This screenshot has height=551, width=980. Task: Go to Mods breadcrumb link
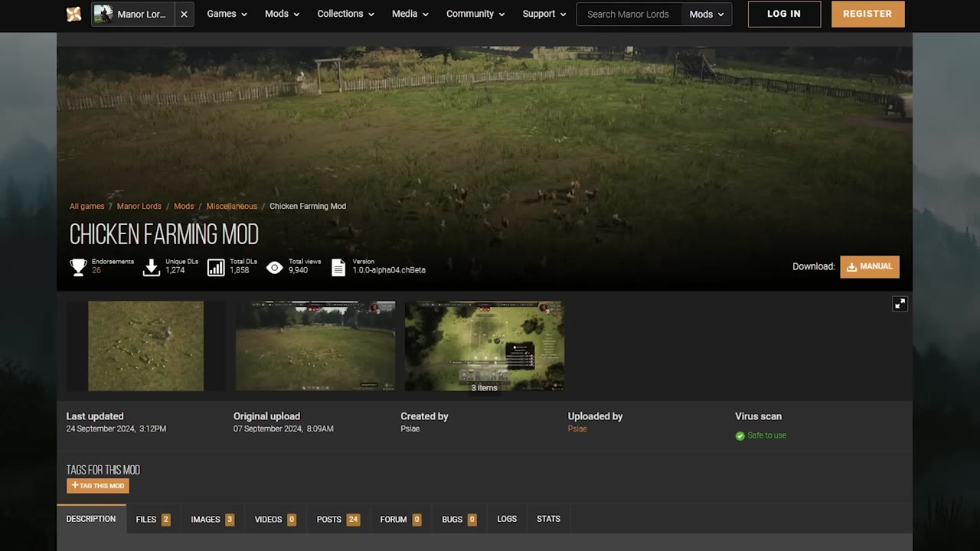click(x=184, y=206)
